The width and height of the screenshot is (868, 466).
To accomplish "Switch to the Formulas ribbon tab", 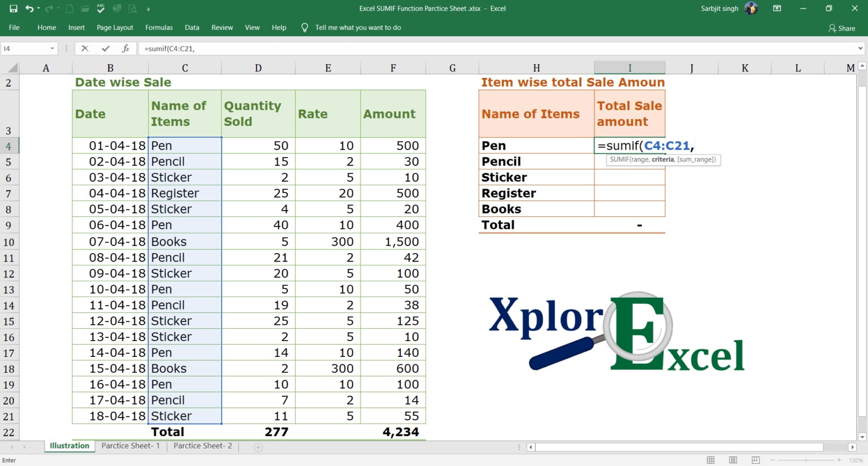I will pyautogui.click(x=159, y=27).
